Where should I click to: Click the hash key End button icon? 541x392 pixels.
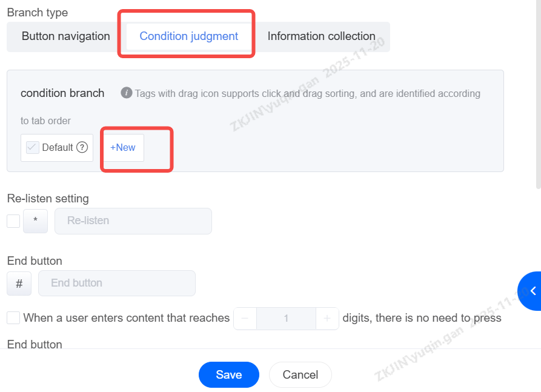(x=19, y=283)
